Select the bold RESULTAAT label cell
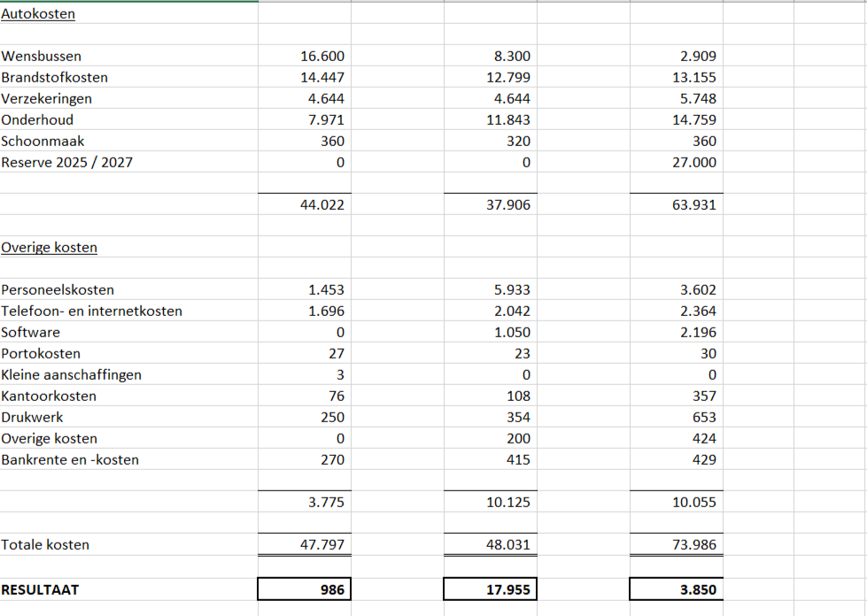Viewport: 867px width, 616px height. (x=40, y=589)
